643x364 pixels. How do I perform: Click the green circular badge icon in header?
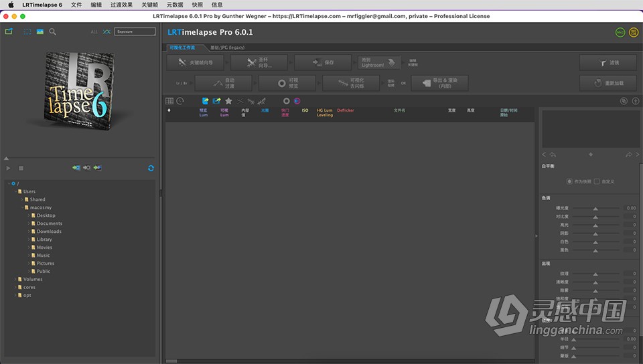[620, 32]
